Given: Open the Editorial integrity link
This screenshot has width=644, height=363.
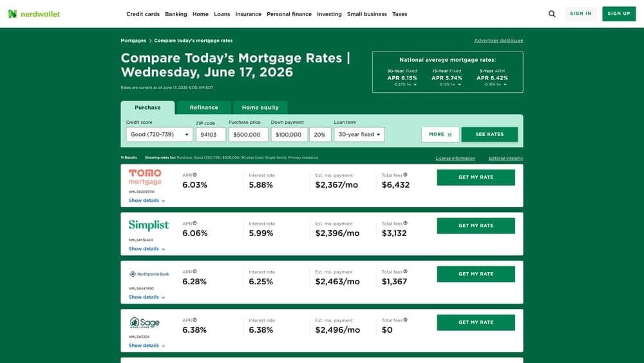Looking at the screenshot, I should coord(506,158).
